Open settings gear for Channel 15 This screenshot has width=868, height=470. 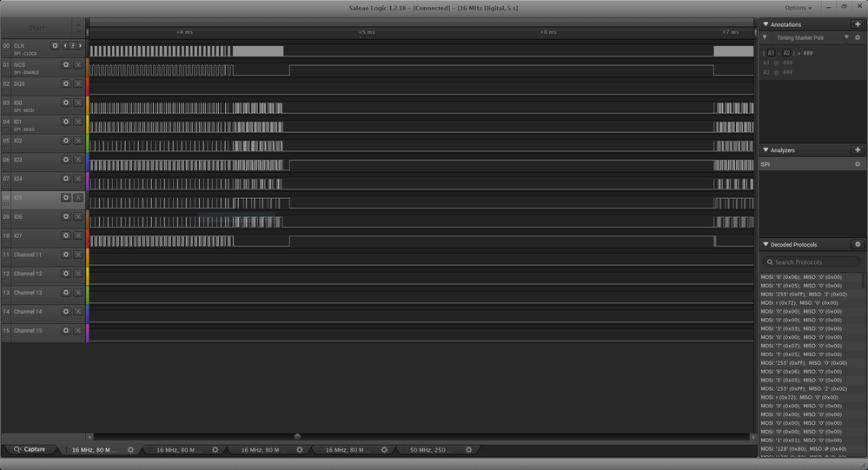coord(66,330)
